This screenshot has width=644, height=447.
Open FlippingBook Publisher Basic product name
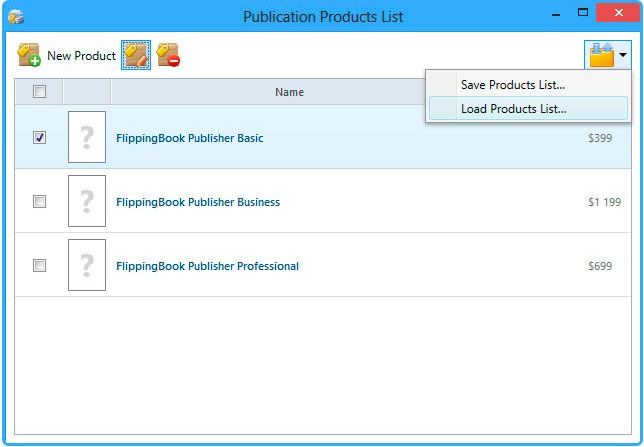point(189,138)
